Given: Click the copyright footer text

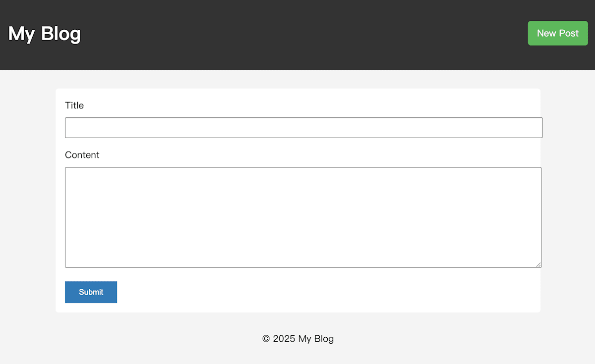Looking at the screenshot, I should (297, 339).
